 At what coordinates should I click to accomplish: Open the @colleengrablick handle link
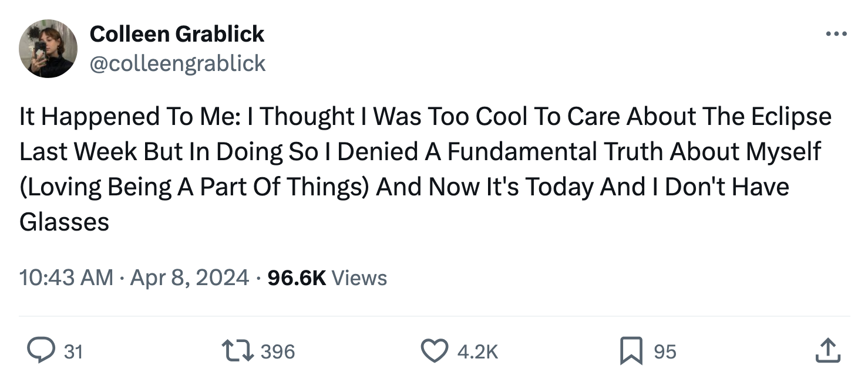[x=177, y=63]
